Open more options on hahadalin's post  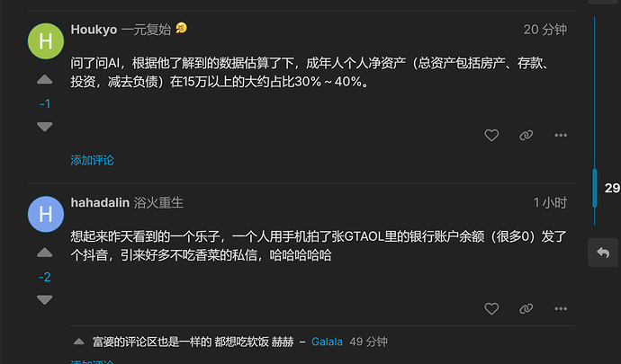pos(561,308)
